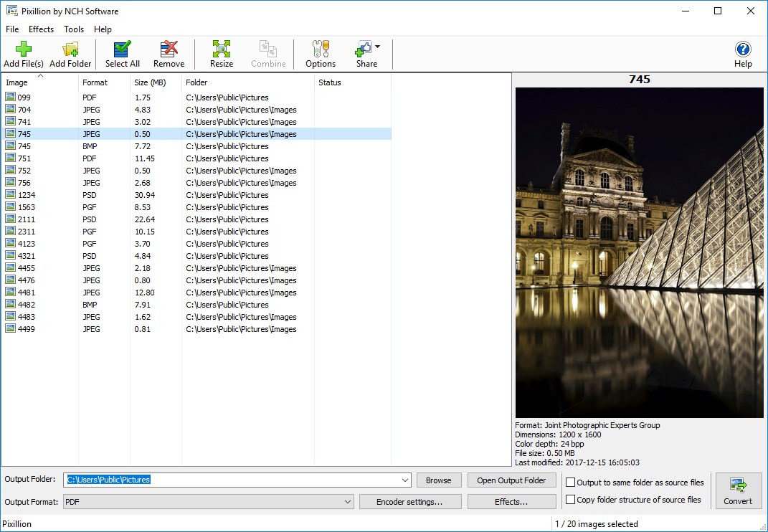This screenshot has width=768, height=532.
Task: Click the Share toolbar icon
Action: coord(364,49)
